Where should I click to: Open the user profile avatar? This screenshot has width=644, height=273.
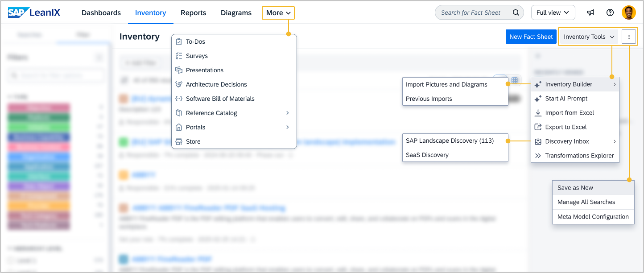(x=629, y=12)
